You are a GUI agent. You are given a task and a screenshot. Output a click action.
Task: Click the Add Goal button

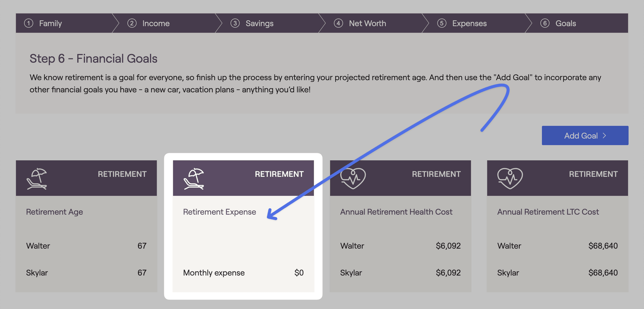[585, 136]
